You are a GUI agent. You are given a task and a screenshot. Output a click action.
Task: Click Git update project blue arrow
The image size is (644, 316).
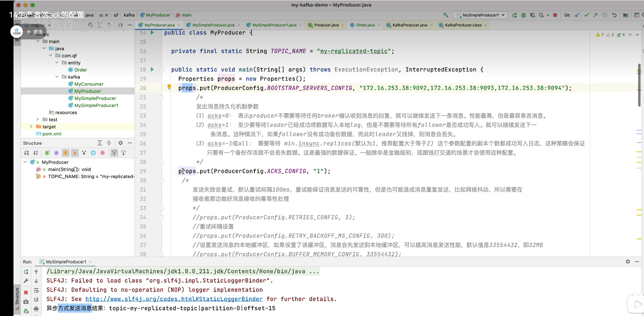[x=577, y=15]
